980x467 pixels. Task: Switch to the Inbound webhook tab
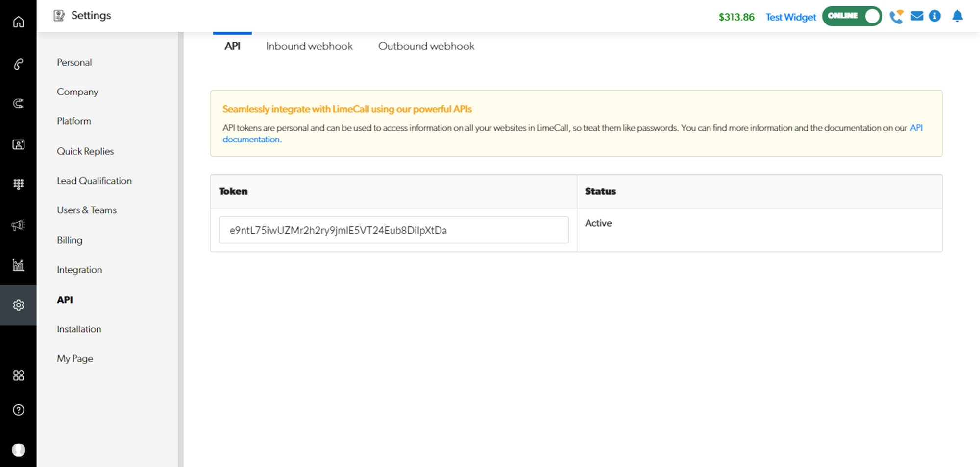tap(309, 46)
